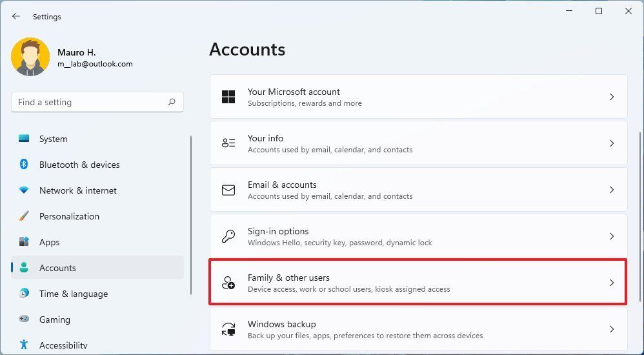This screenshot has height=355, width=644.
Task: Click the Your info icon
Action: 228,143
